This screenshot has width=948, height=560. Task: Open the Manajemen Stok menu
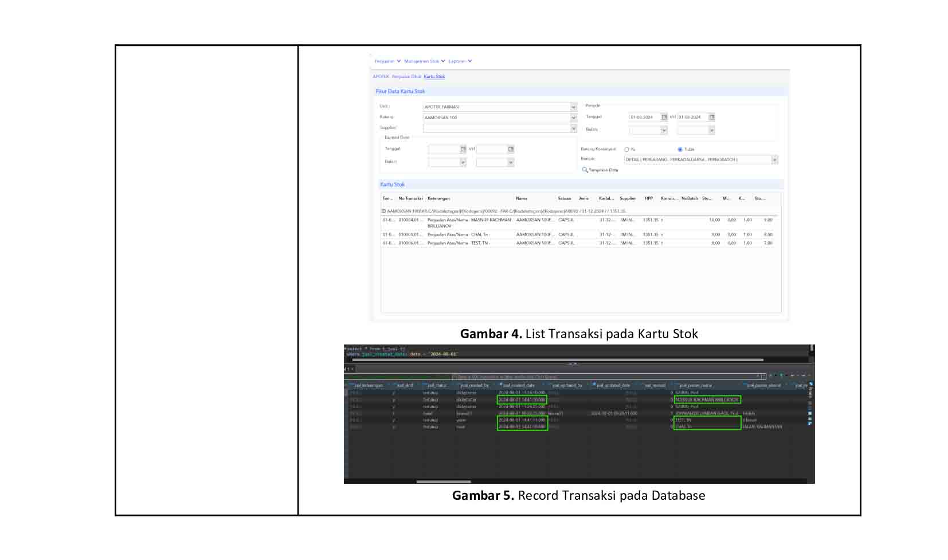424,61
